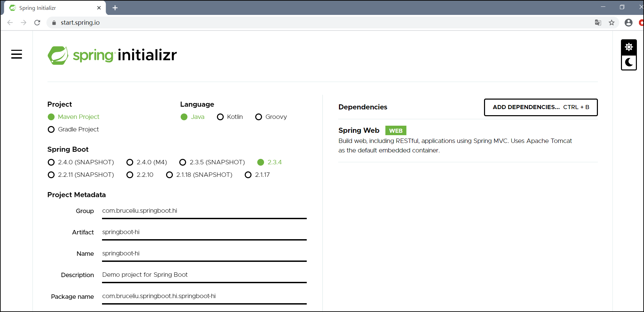Click the Spring Initializr logo

click(x=112, y=55)
